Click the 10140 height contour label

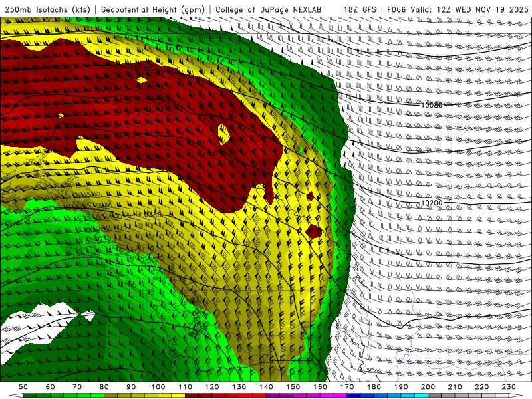click(x=141, y=68)
